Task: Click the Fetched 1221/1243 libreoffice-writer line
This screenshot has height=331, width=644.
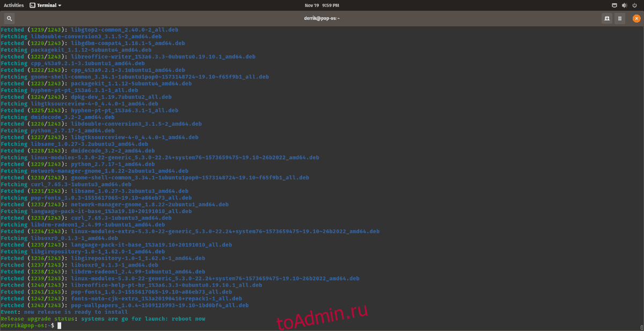Action: click(x=128, y=56)
